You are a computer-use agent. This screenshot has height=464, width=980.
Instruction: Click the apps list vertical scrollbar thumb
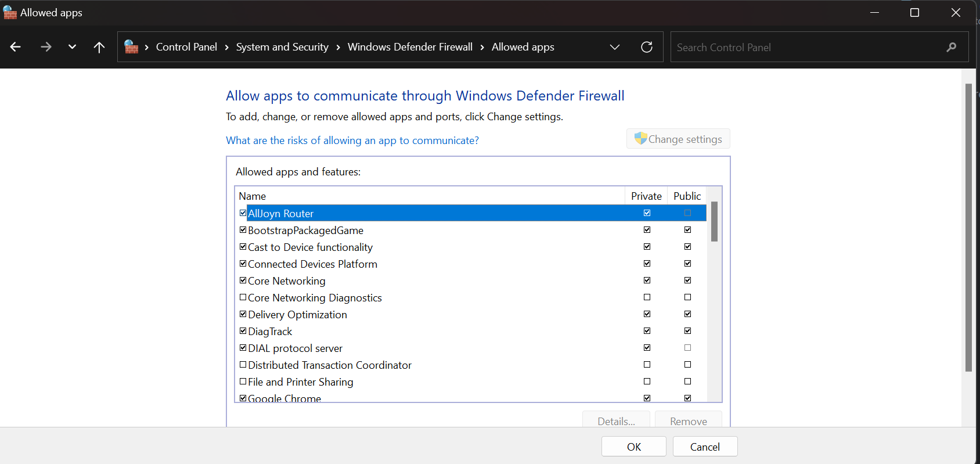click(x=714, y=221)
